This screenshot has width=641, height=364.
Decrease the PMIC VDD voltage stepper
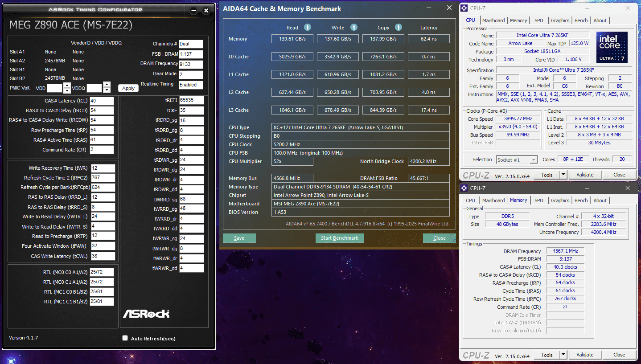click(67, 90)
